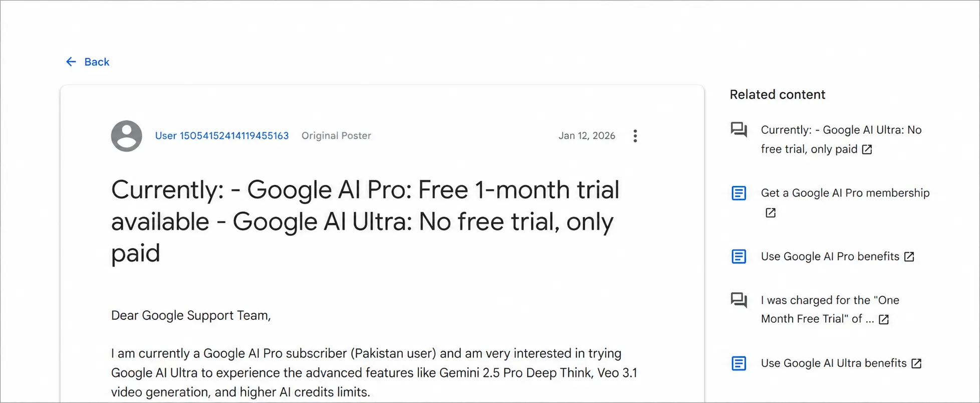Click the original poster's avatar icon
Image resolution: width=980 pixels, height=403 pixels.
[x=126, y=136]
